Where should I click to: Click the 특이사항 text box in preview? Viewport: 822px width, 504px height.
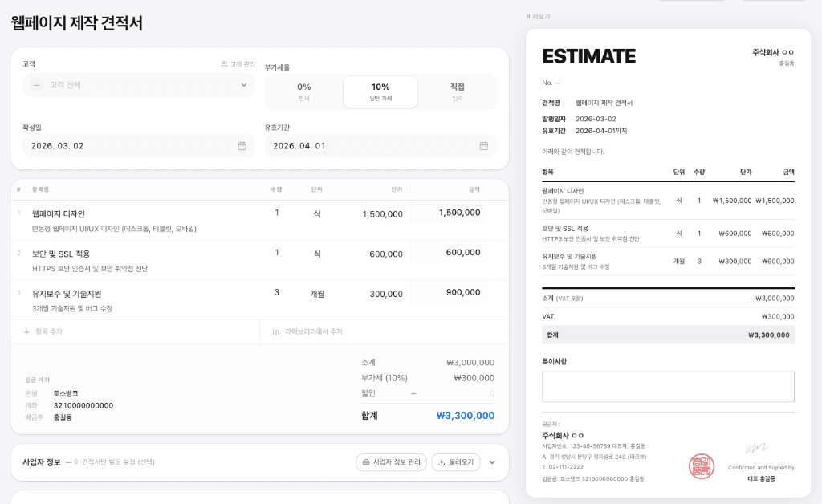pyautogui.click(x=668, y=386)
